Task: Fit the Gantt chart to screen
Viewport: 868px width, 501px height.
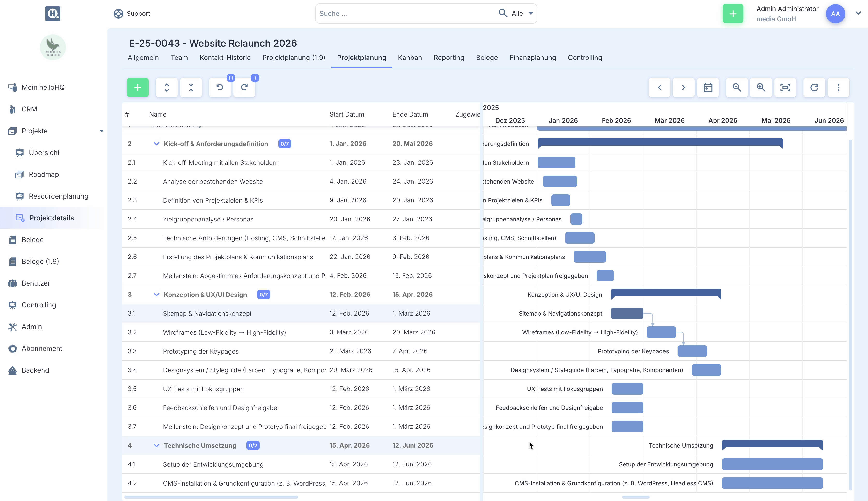Action: coord(785,87)
